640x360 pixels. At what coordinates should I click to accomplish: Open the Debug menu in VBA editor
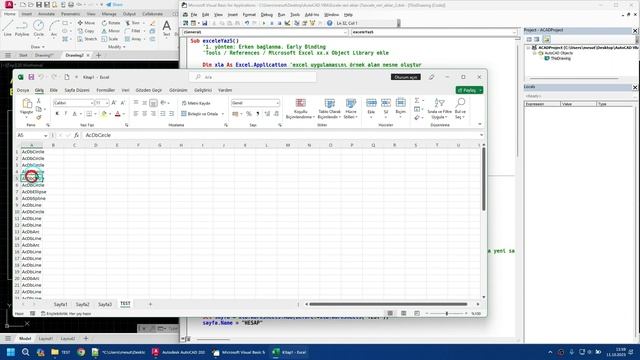(x=267, y=15)
